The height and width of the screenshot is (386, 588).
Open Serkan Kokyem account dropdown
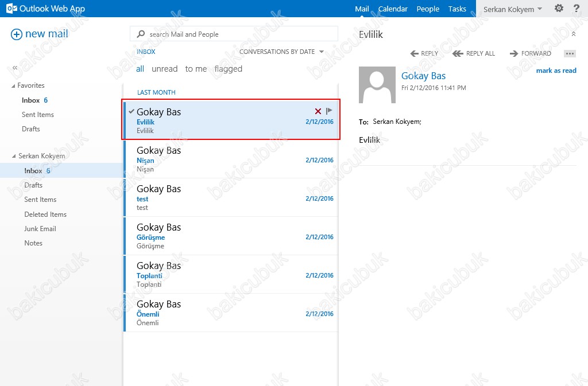click(513, 9)
